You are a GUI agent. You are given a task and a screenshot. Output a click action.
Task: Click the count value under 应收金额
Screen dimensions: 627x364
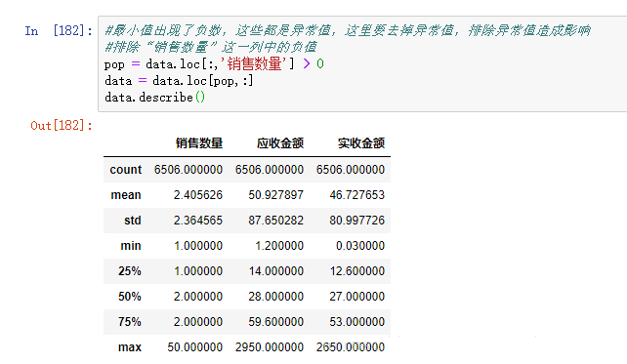coord(270,170)
